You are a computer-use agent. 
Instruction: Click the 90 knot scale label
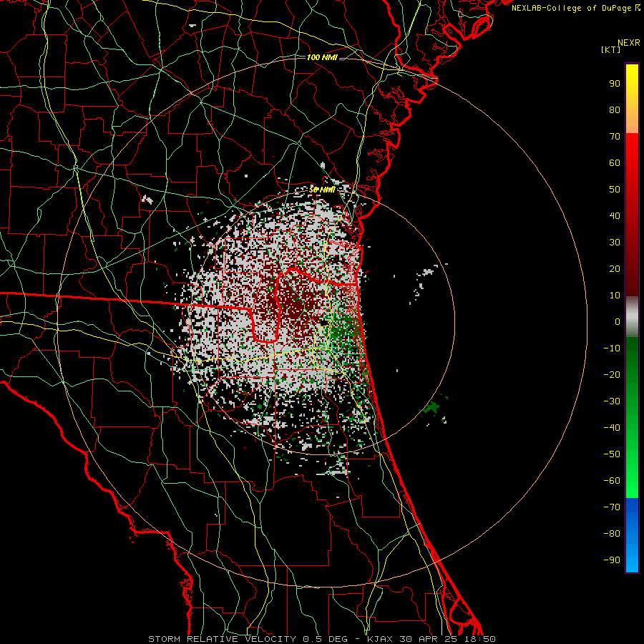(x=615, y=84)
